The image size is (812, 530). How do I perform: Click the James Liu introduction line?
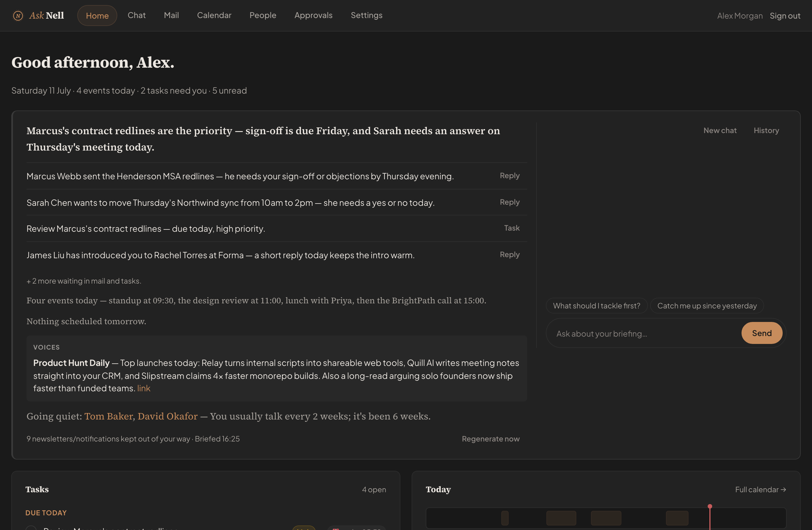(220, 255)
